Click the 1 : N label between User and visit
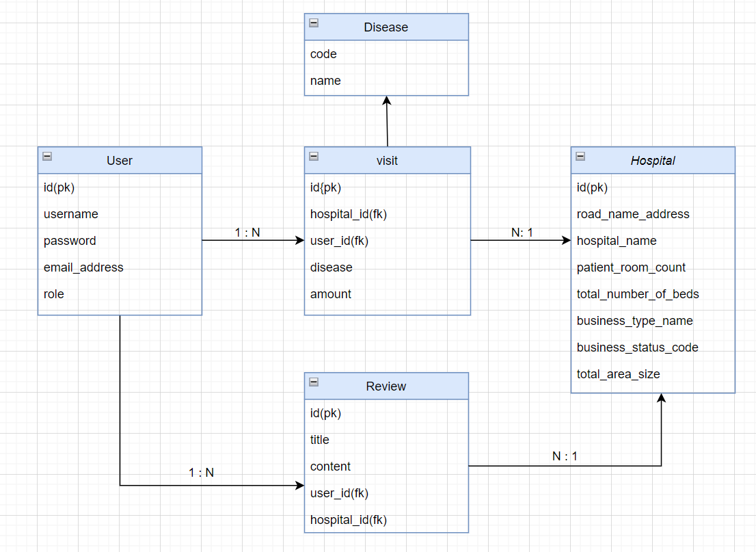Screen dimensions: 756x552 (248, 233)
